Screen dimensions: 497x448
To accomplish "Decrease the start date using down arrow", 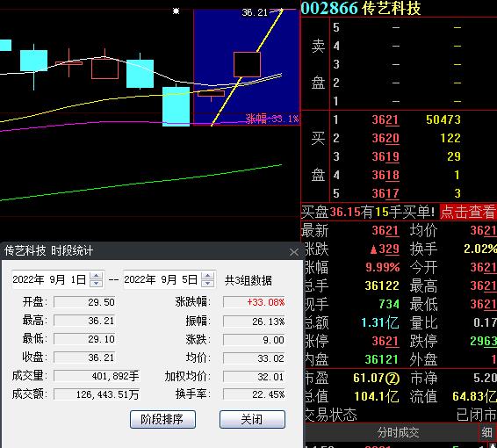I will point(96,284).
